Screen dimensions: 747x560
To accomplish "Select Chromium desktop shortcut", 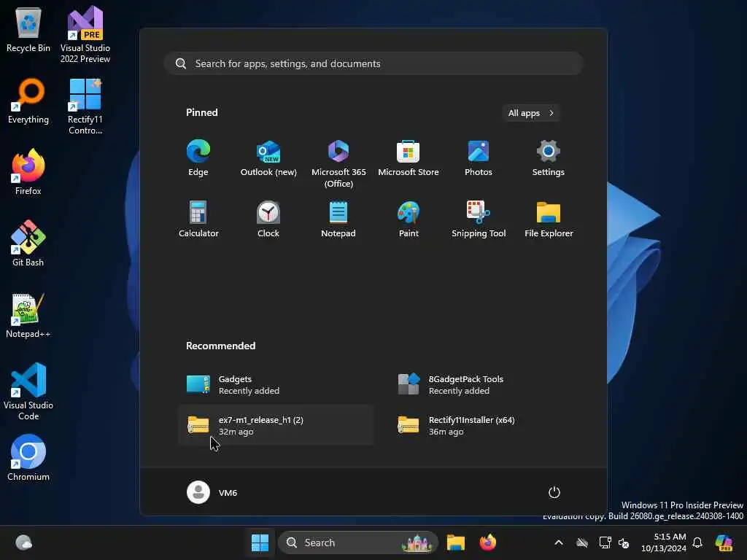I will (x=28, y=458).
